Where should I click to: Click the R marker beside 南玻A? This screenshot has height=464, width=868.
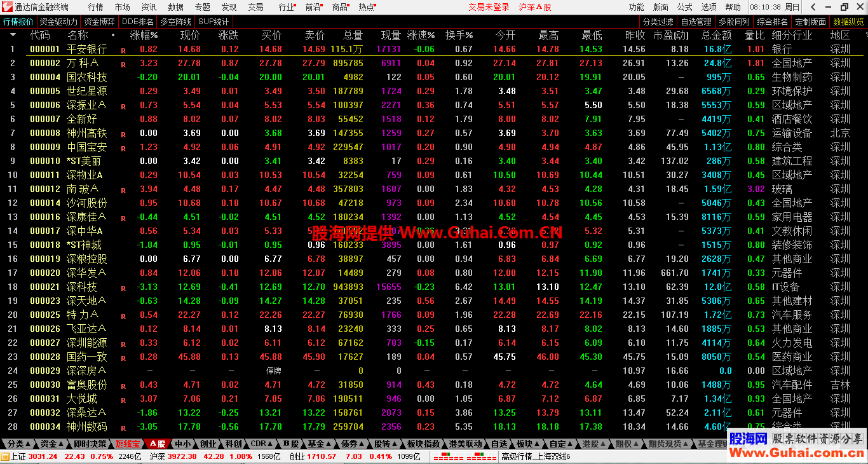123,190
